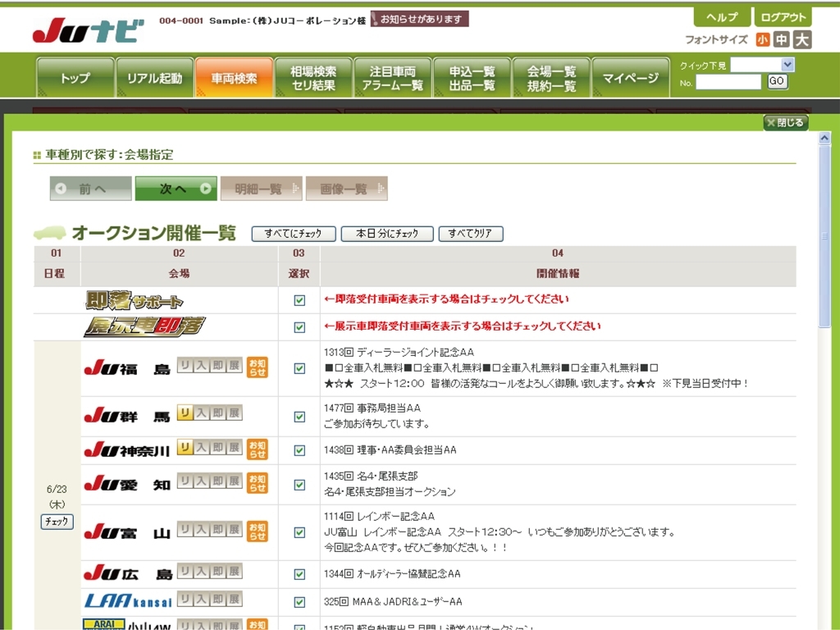This screenshot has width=840, height=630.
Task: Click the 即 badge in the JU福島 row
Action: (x=218, y=365)
